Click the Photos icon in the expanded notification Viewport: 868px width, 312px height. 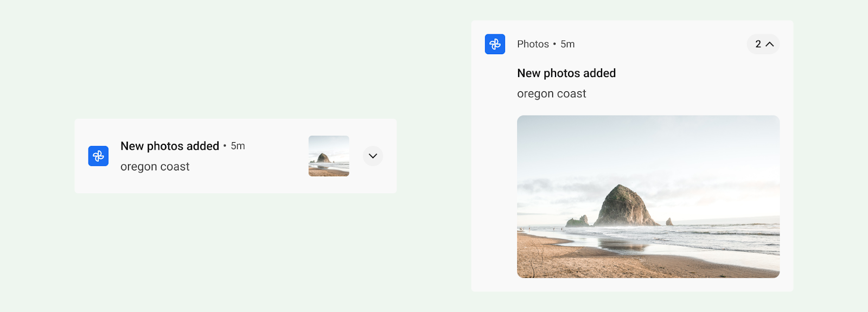[x=495, y=44]
